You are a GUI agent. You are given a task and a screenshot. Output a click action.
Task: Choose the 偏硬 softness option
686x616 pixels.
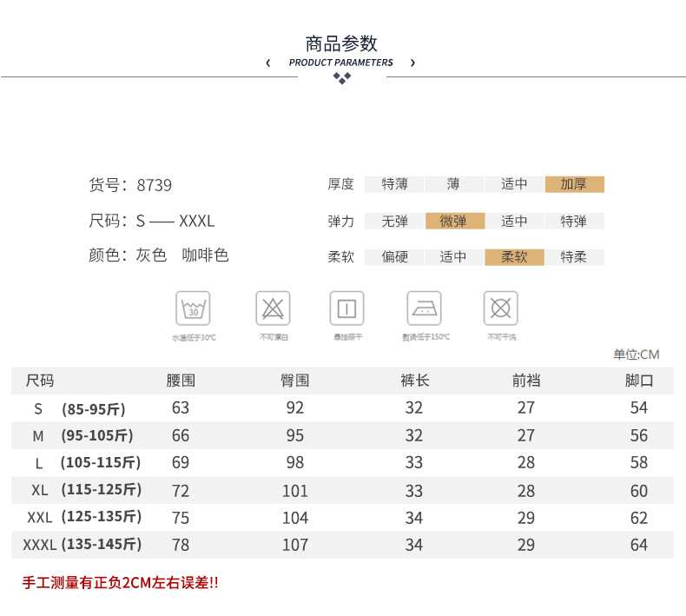pyautogui.click(x=394, y=257)
